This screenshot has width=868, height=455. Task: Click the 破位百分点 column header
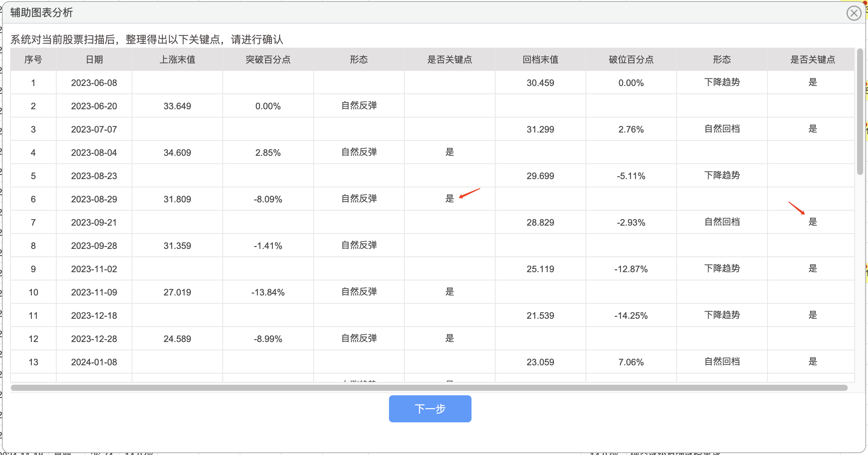631,60
